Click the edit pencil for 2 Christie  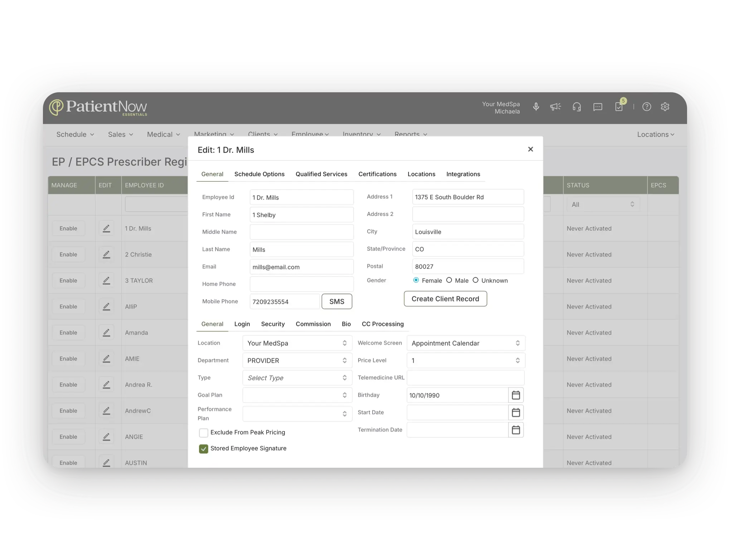(x=106, y=254)
